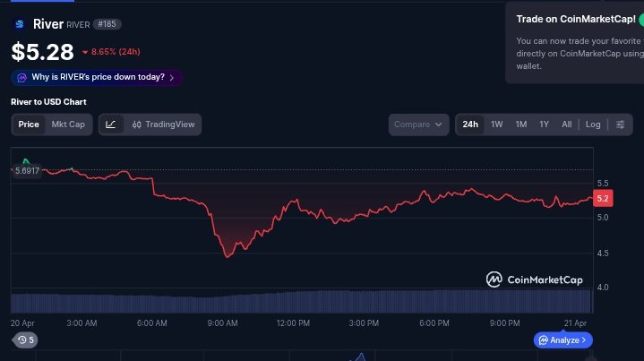The width and height of the screenshot is (644, 361).
Task: Open the Compare dropdown
Action: (418, 125)
